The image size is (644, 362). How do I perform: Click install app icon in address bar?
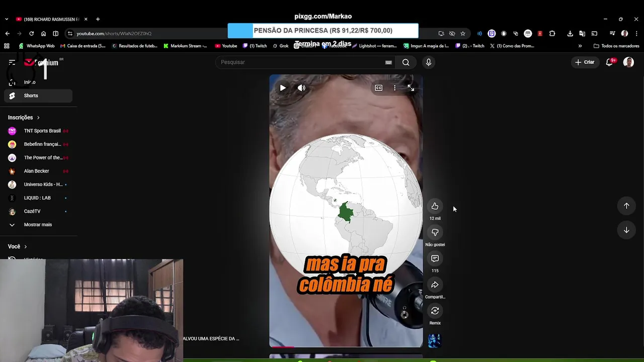pos(441,34)
